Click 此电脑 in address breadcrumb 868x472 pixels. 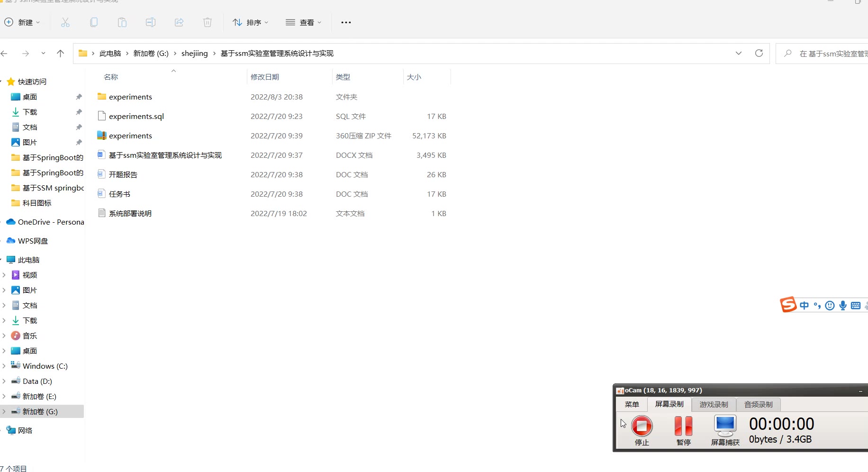[110, 54]
